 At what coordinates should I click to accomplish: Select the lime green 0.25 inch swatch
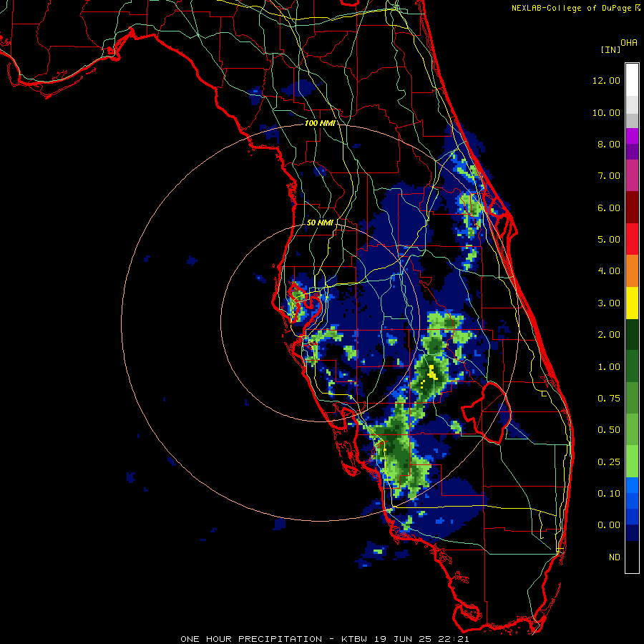[x=632, y=462]
